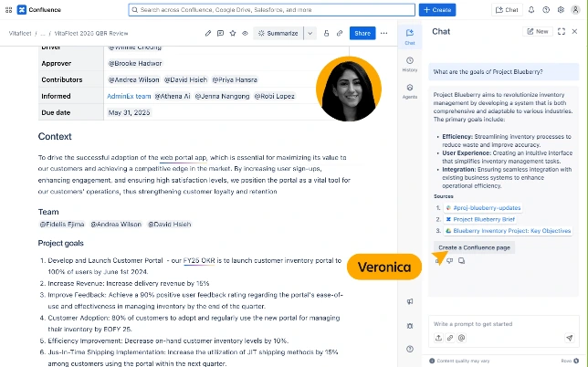This screenshot has width=588, height=367.
Task: Open the app switcher grid icon
Action: point(8,10)
